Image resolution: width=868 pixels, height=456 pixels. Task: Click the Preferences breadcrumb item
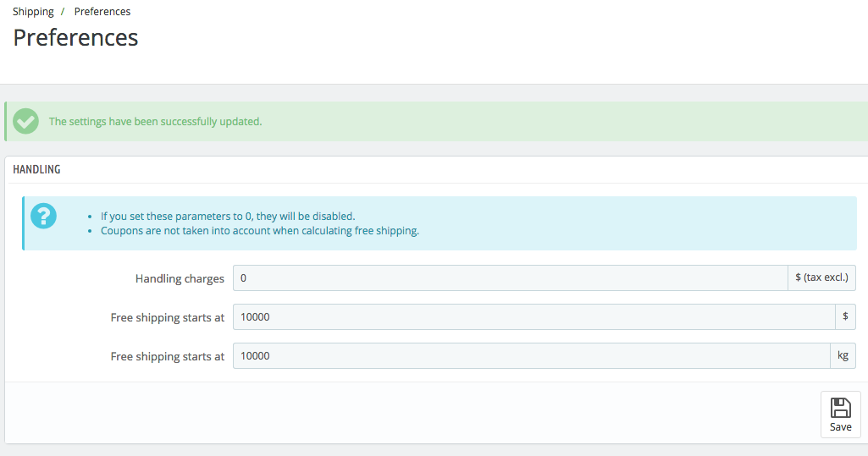(x=102, y=12)
